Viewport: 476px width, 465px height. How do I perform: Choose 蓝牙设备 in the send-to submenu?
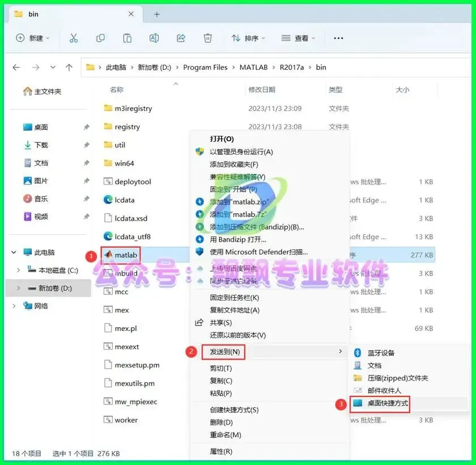tap(381, 353)
